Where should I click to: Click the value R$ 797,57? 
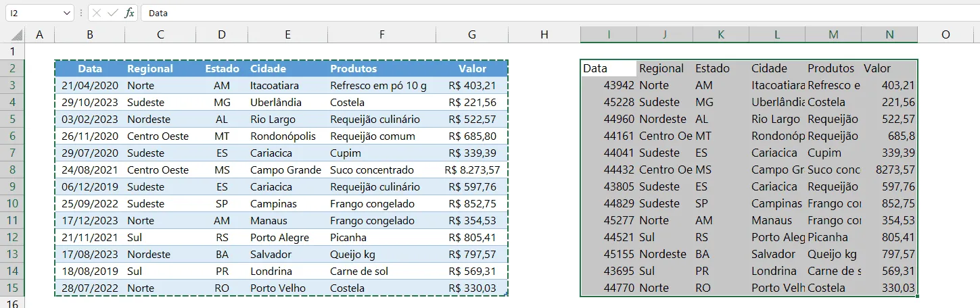tap(472, 254)
